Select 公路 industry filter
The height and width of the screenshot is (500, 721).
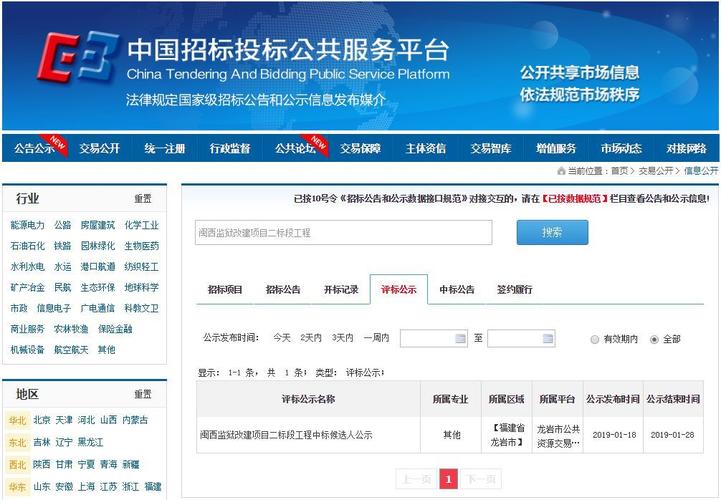tap(63, 225)
